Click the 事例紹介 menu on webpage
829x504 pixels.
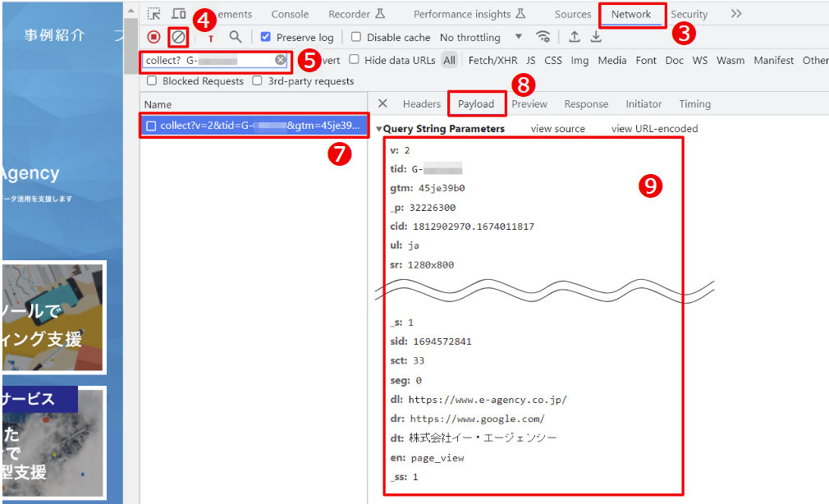pos(54,35)
